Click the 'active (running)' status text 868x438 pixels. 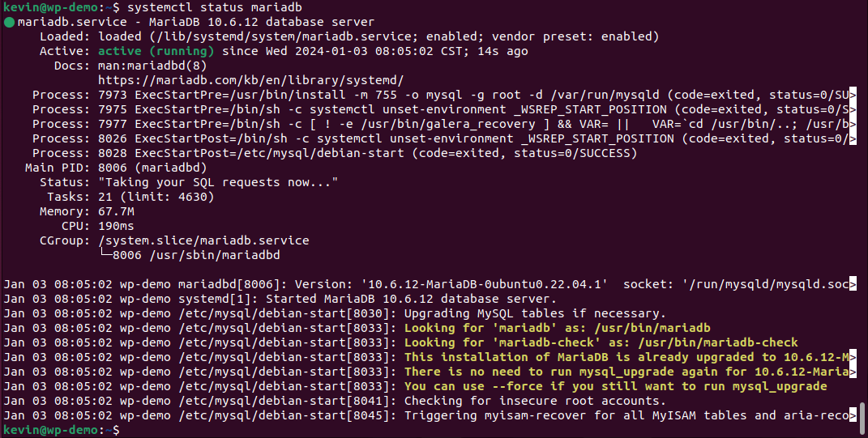click(156, 52)
